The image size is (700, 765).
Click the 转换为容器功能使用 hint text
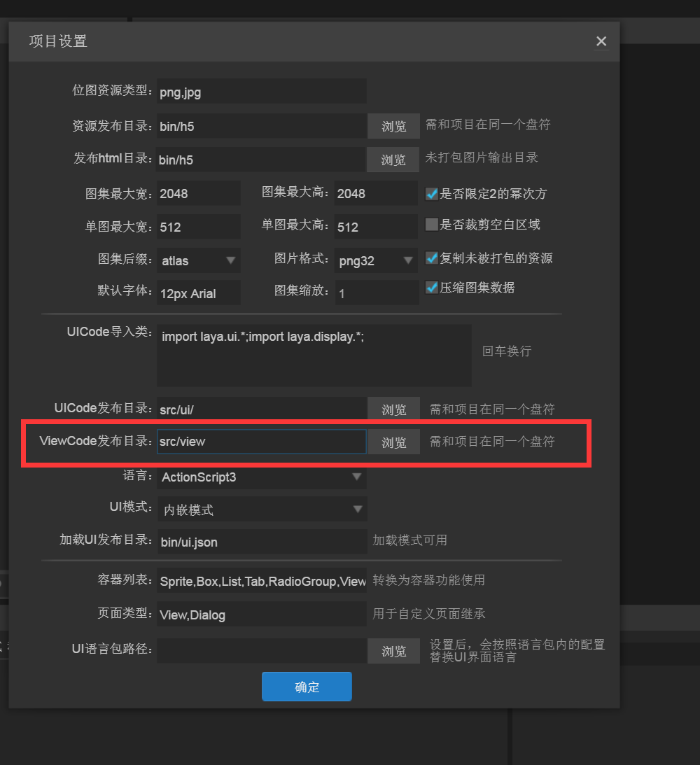point(429,580)
